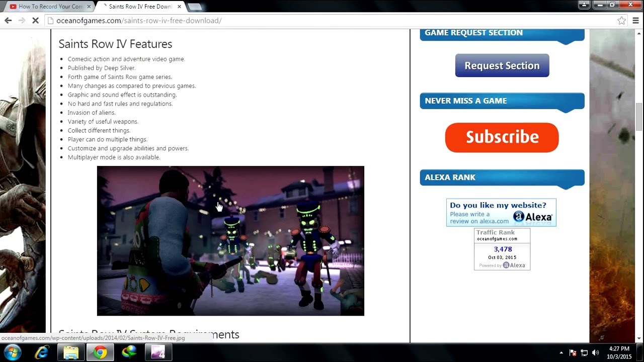Screen dimensions: 644x362
Task: Open Internet Download Manager from taskbar
Action: (129, 352)
